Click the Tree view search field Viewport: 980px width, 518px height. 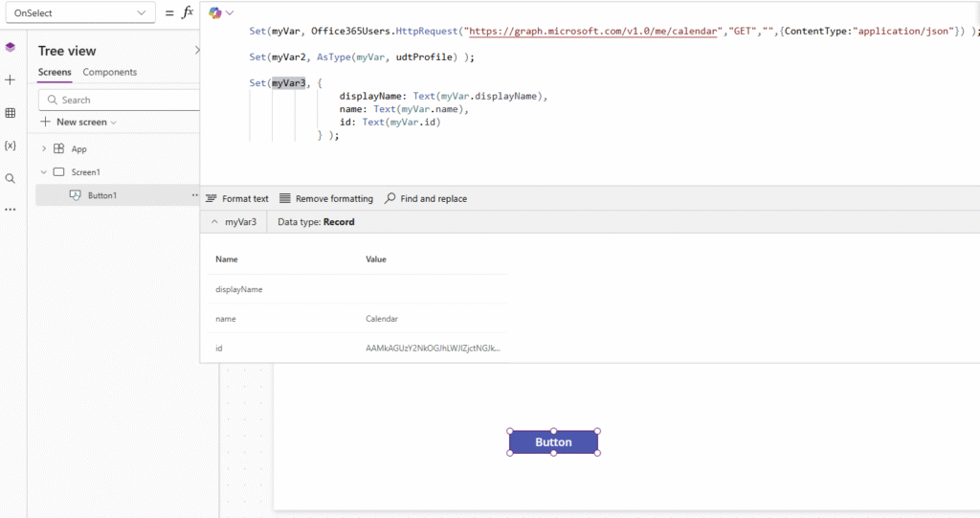[119, 101]
